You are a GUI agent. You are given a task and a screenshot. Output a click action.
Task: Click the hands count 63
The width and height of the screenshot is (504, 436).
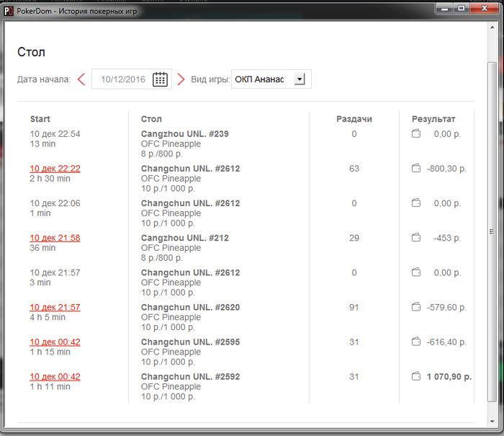(354, 169)
